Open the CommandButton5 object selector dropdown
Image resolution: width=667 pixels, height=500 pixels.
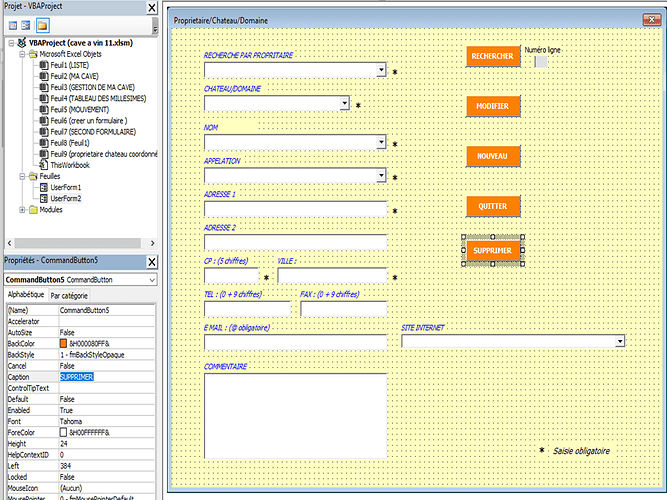(x=151, y=280)
